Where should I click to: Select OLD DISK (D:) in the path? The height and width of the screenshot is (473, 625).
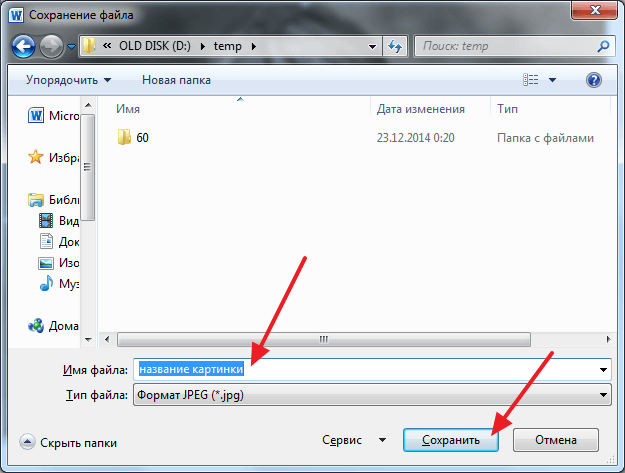155,46
